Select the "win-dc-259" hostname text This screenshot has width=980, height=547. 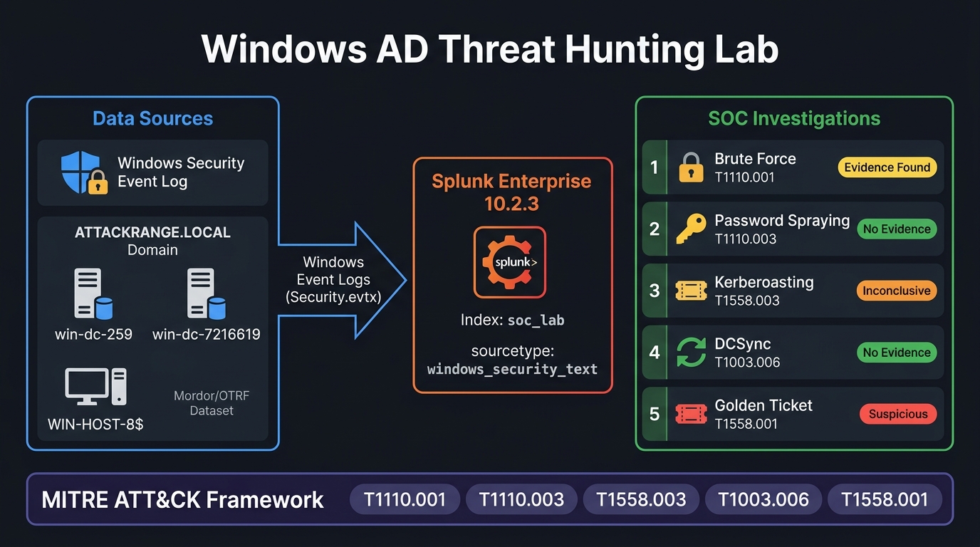point(93,334)
